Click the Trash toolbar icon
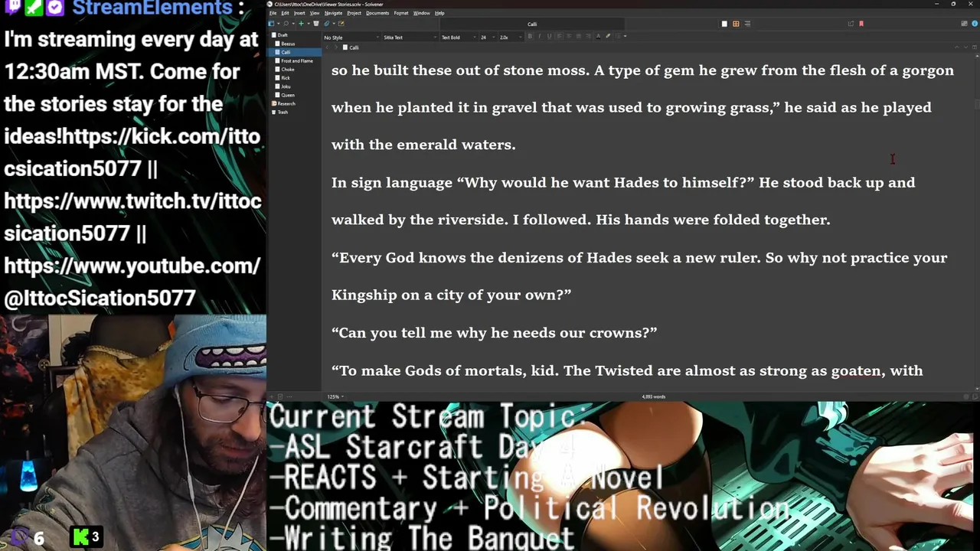This screenshot has width=980, height=551. click(316, 24)
